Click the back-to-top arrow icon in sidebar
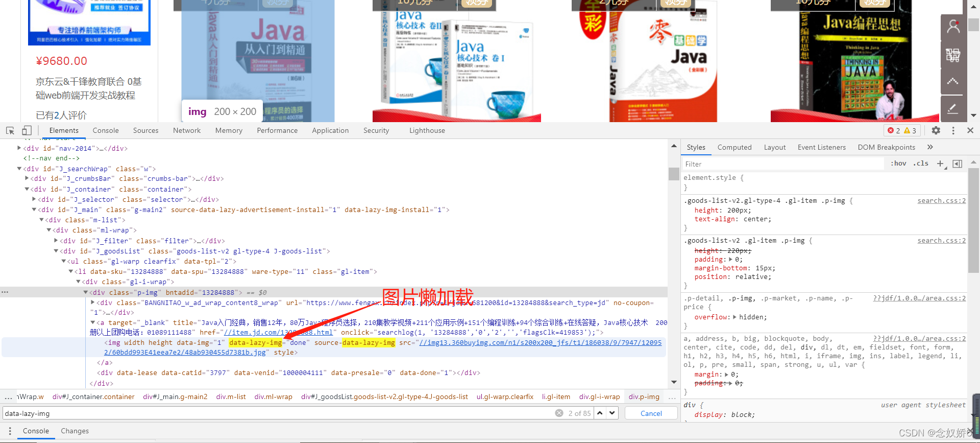980x443 pixels. [x=953, y=82]
